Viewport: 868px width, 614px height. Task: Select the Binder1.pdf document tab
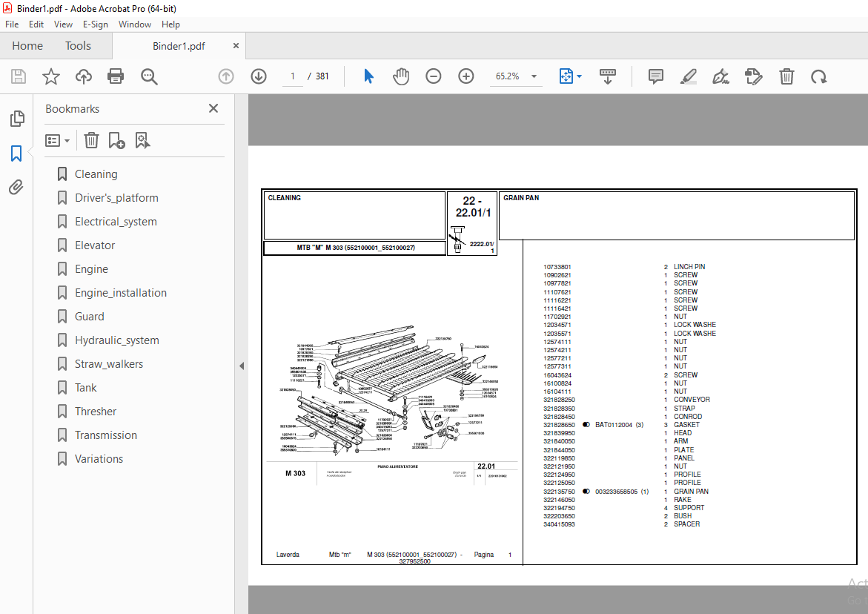click(x=179, y=46)
